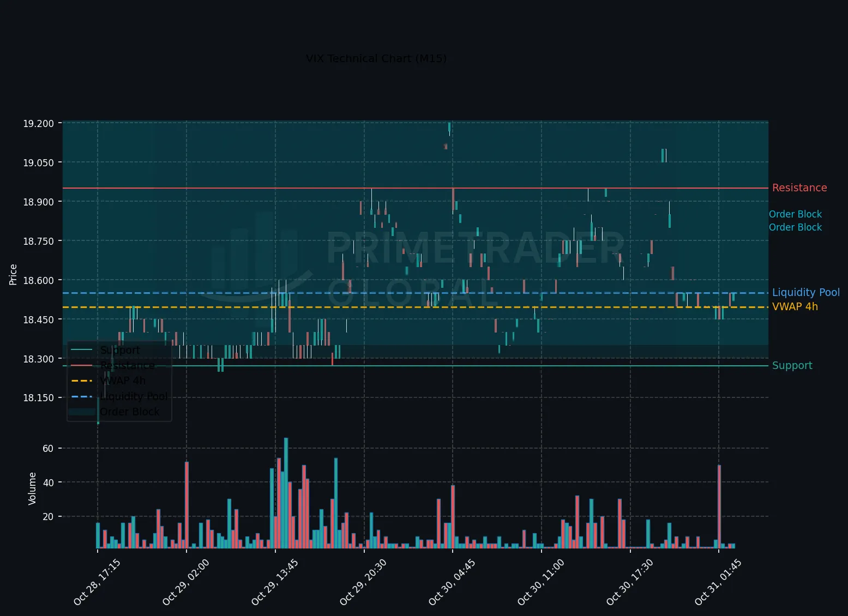Click the 18.750 price axis label
This screenshot has height=616, width=848.
pos(38,241)
